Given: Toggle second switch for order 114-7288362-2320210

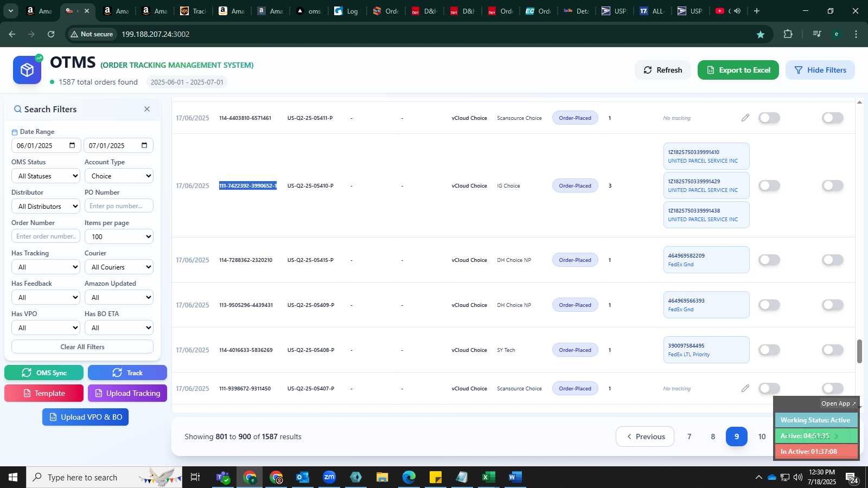Looking at the screenshot, I should pyautogui.click(x=833, y=260).
